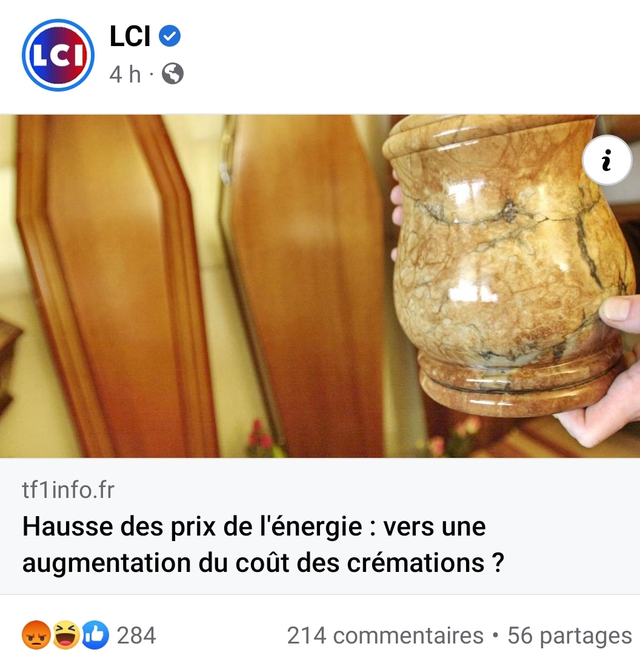This screenshot has height=672, width=640.
Task: Show the 56 partages list
Action: [569, 635]
